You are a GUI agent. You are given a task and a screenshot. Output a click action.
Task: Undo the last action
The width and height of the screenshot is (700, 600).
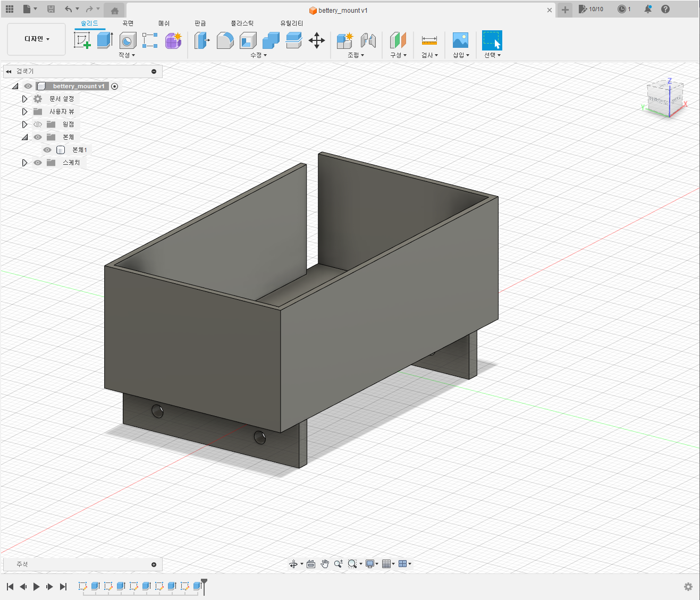(68, 9)
